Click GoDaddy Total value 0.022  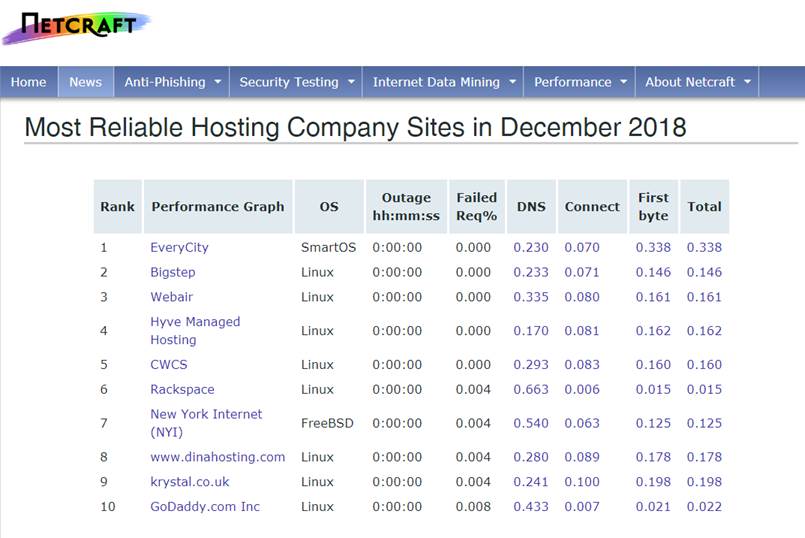(x=704, y=506)
